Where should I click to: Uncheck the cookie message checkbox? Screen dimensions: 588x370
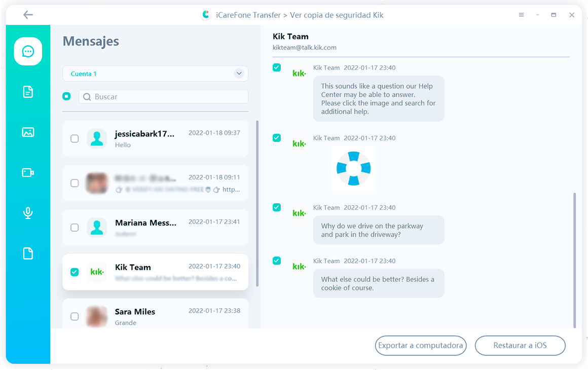tap(277, 261)
